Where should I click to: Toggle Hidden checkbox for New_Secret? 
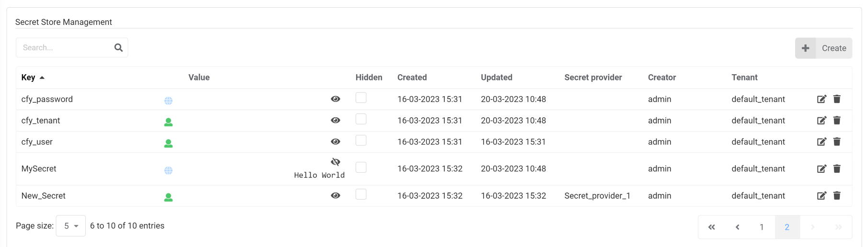pyautogui.click(x=361, y=194)
